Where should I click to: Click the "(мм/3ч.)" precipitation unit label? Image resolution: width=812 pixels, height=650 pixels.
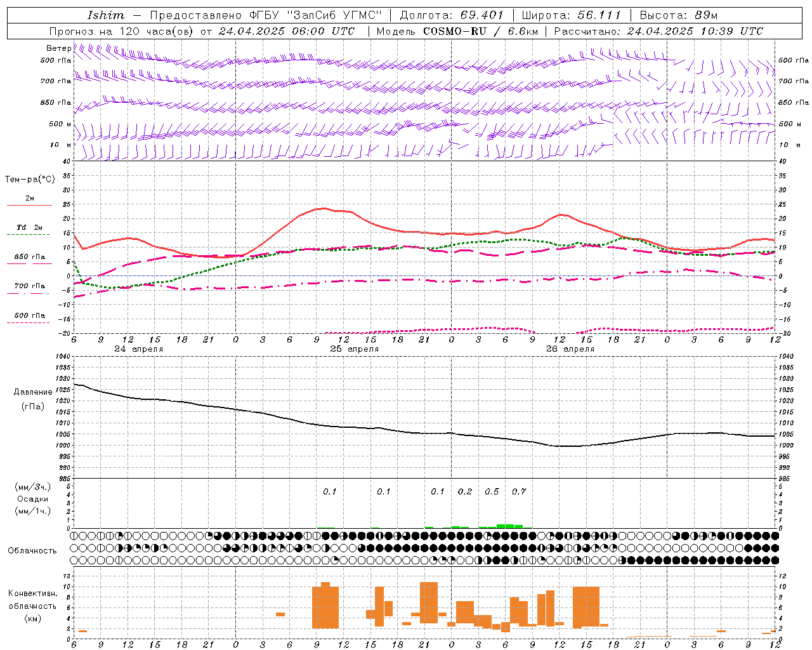pyautogui.click(x=33, y=487)
